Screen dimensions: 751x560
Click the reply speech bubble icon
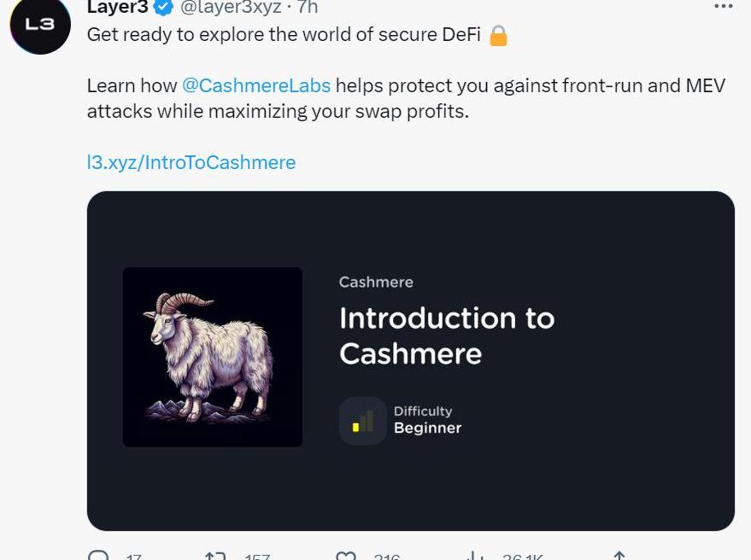click(99, 556)
